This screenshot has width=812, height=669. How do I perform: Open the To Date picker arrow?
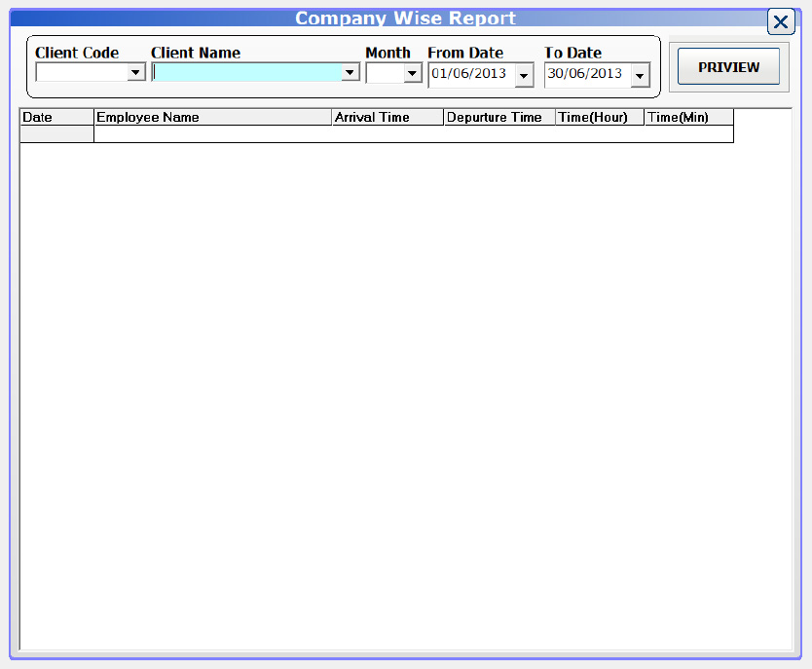(x=640, y=74)
